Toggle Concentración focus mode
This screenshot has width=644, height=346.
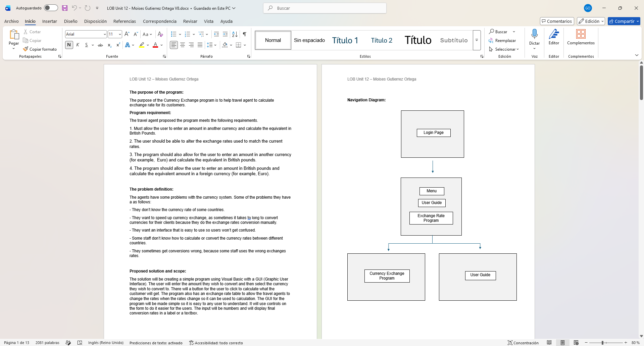(x=523, y=343)
